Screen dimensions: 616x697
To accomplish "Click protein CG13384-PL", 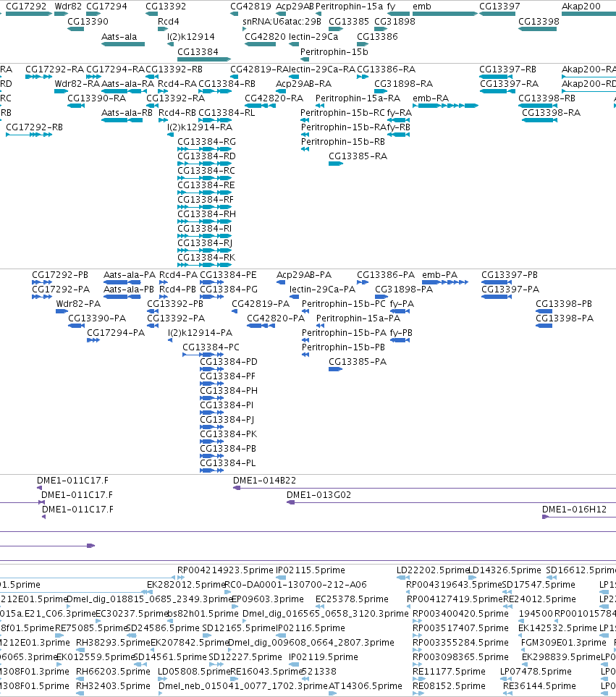I will [x=211, y=470].
